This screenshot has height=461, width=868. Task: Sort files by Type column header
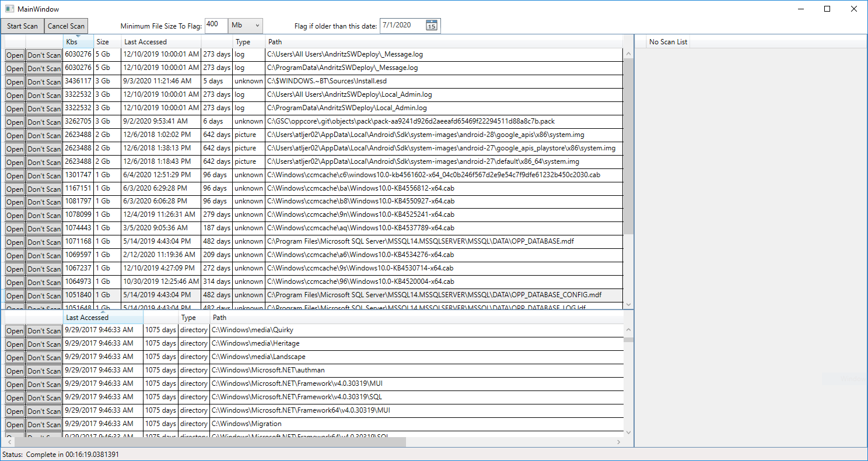(249, 42)
